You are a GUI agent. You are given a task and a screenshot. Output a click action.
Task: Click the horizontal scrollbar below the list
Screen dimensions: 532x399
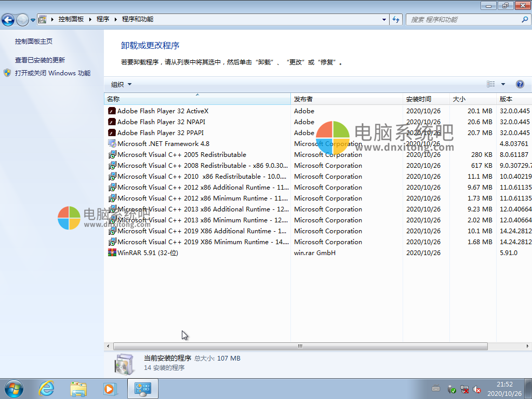click(x=299, y=345)
